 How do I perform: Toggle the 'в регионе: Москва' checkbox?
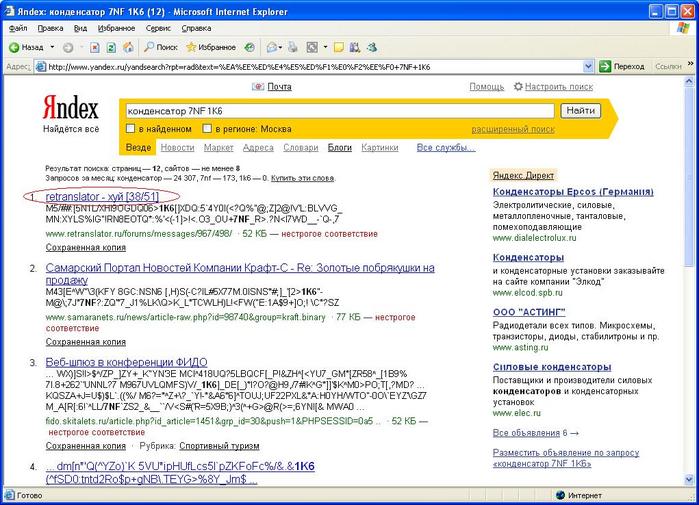tap(208, 129)
